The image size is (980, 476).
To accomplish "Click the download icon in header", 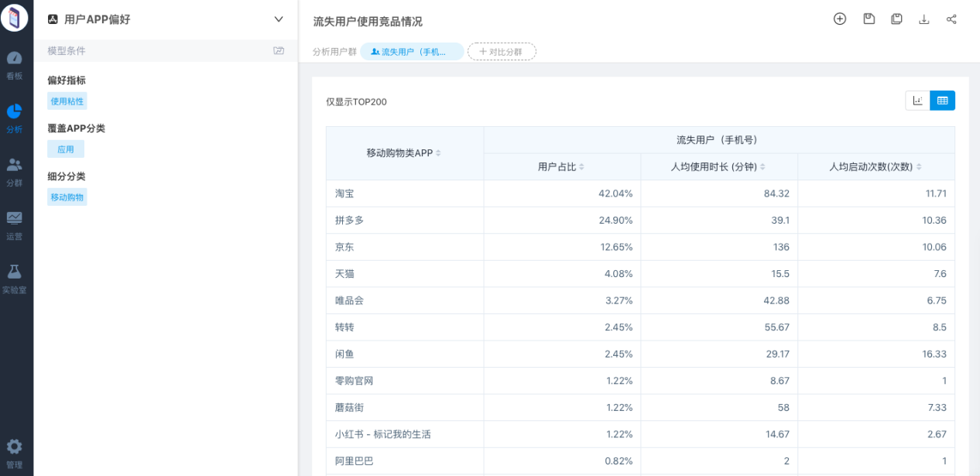I will [x=923, y=19].
